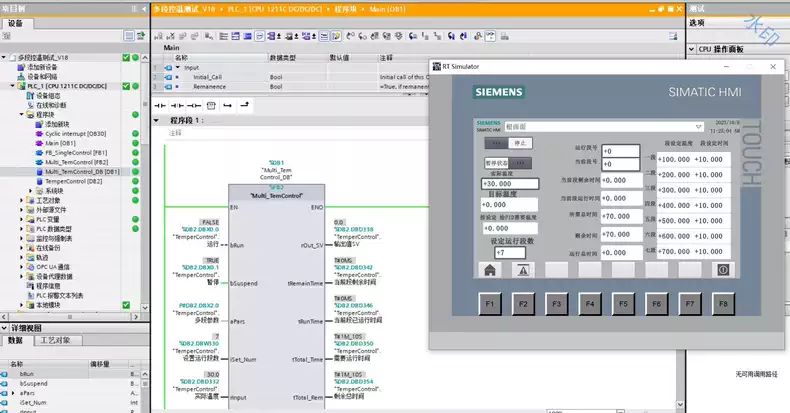Image resolution: width=790 pixels, height=413 pixels.
Task: Click the project tree horizontal scrollbar
Action: pos(70,317)
